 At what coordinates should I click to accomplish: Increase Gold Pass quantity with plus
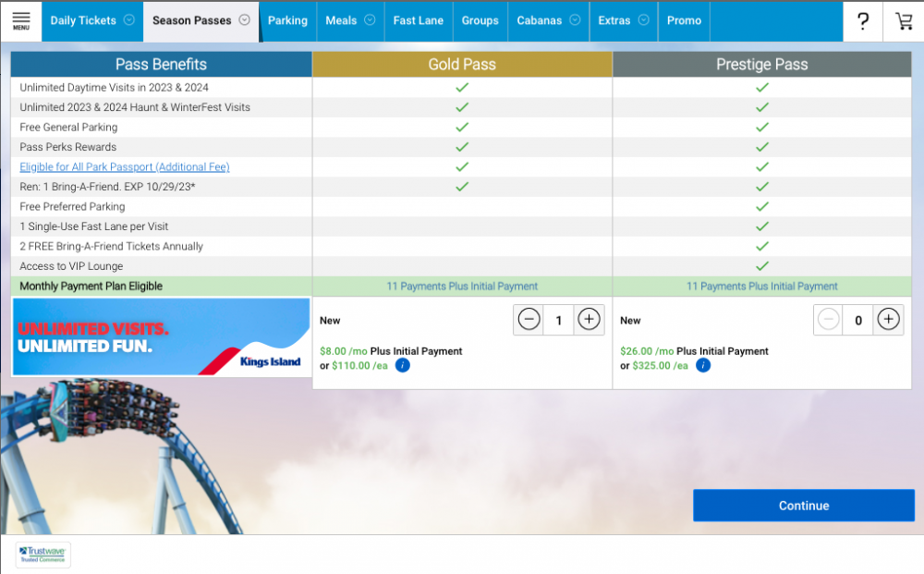(x=589, y=320)
